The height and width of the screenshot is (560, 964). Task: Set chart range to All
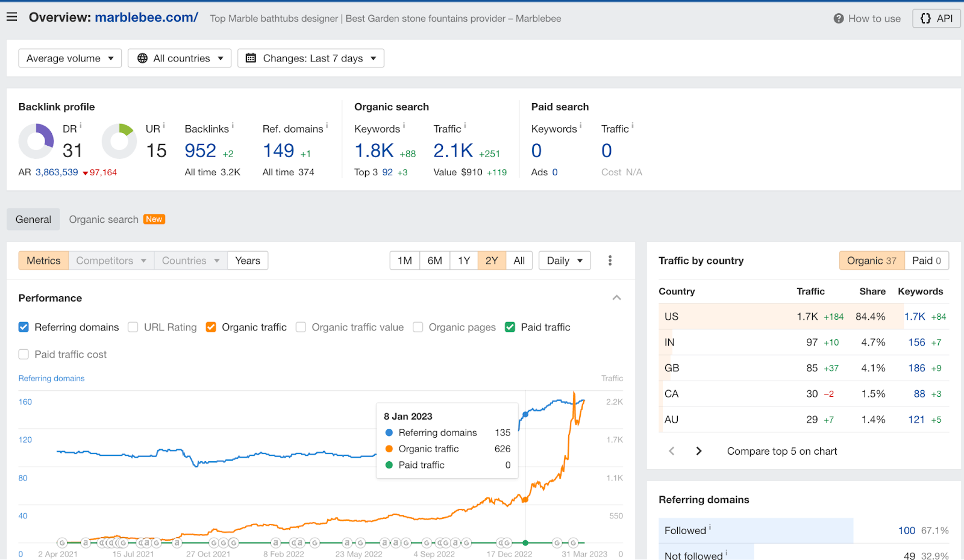pyautogui.click(x=519, y=261)
